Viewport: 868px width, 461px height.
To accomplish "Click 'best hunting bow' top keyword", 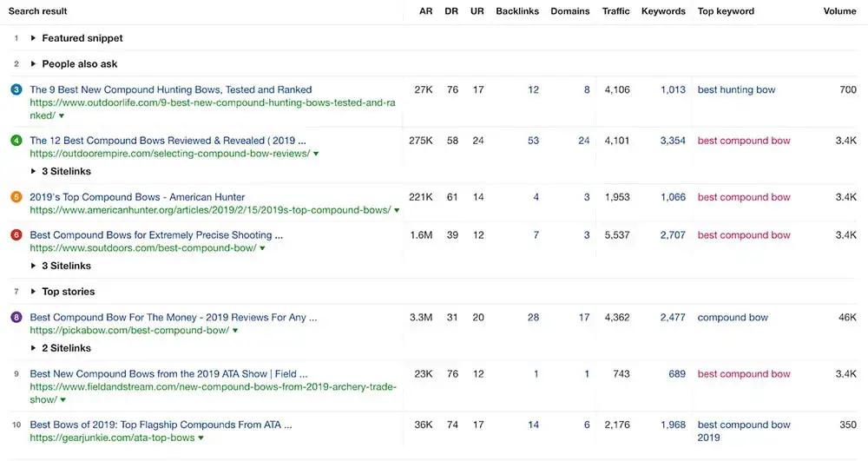I will coord(736,89).
